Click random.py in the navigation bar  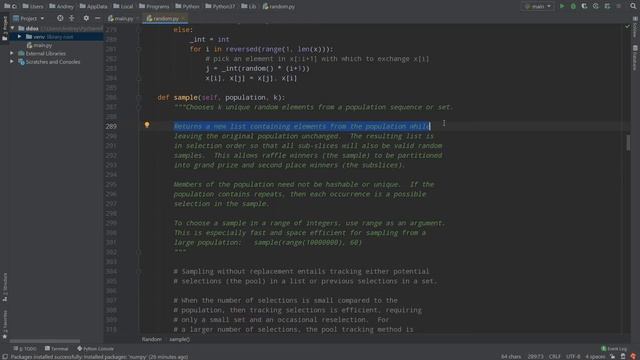pyautogui.click(x=279, y=7)
